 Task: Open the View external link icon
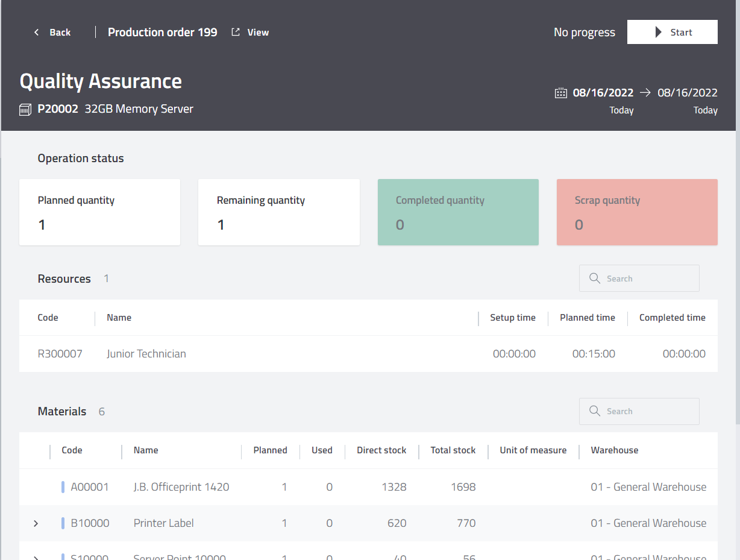point(236,33)
